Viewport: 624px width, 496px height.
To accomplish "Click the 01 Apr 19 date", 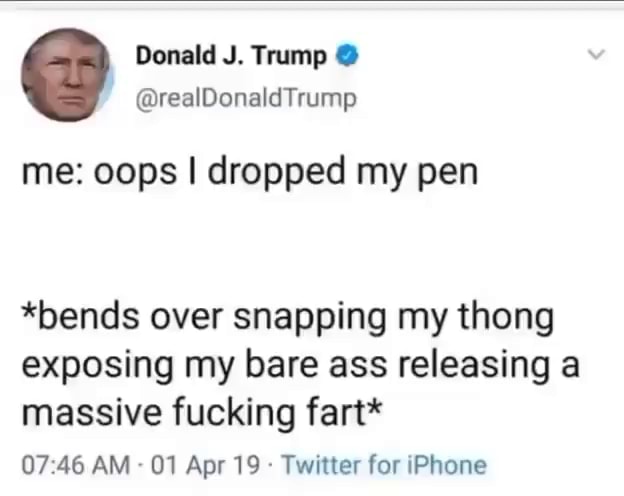I will [x=205, y=465].
